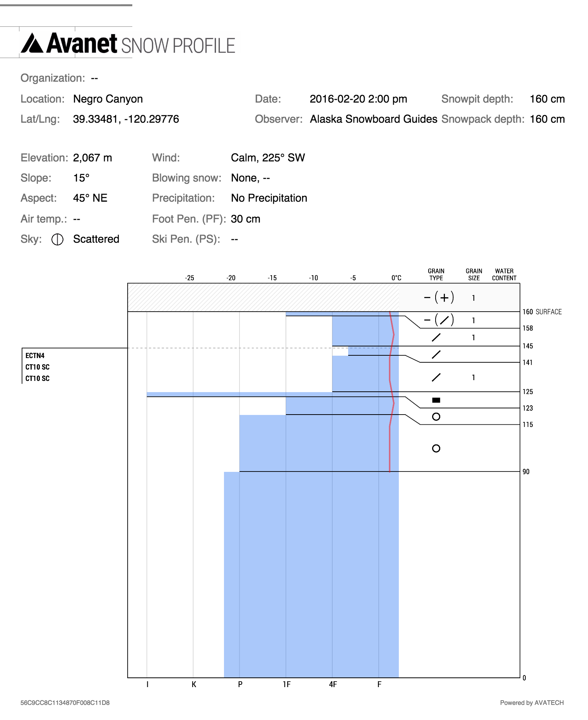Click the Avanet mountain logo icon
The width and height of the screenshot is (588, 720).
coord(32,43)
